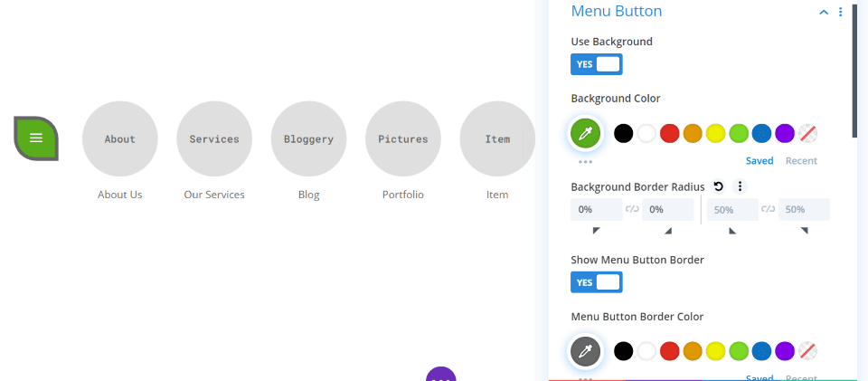Click top-left border radius field
Screen dimensions: 868x381
(597, 210)
